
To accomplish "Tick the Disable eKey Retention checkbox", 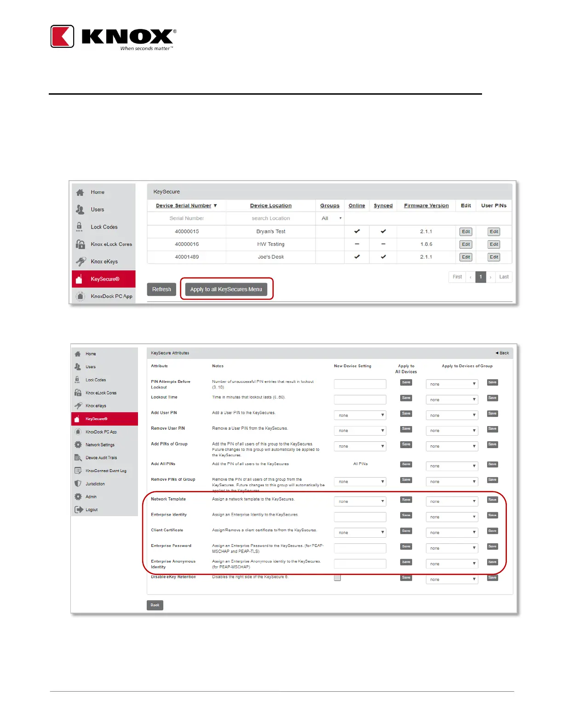I will coord(338,578).
